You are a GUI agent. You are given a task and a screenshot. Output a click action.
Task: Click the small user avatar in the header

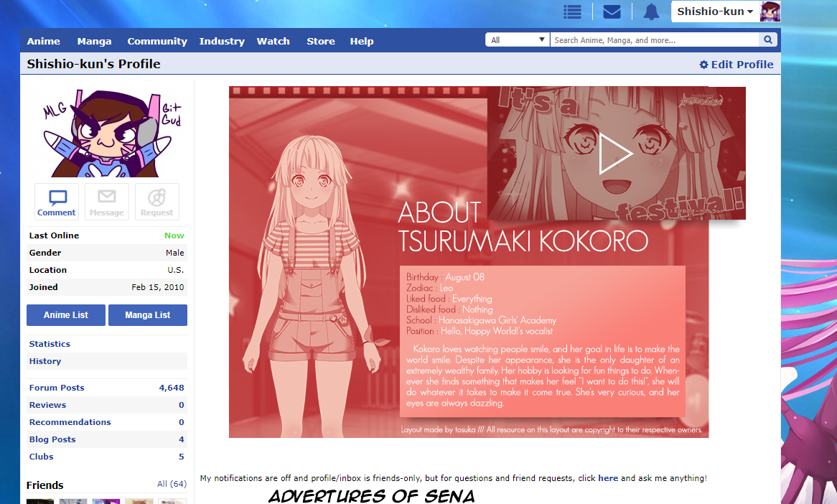(x=770, y=11)
